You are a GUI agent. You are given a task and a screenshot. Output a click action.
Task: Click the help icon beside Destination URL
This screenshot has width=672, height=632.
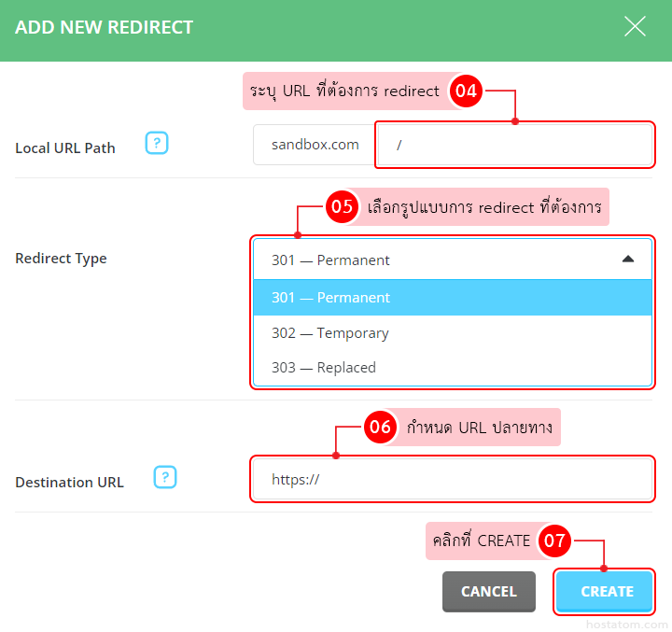click(164, 478)
